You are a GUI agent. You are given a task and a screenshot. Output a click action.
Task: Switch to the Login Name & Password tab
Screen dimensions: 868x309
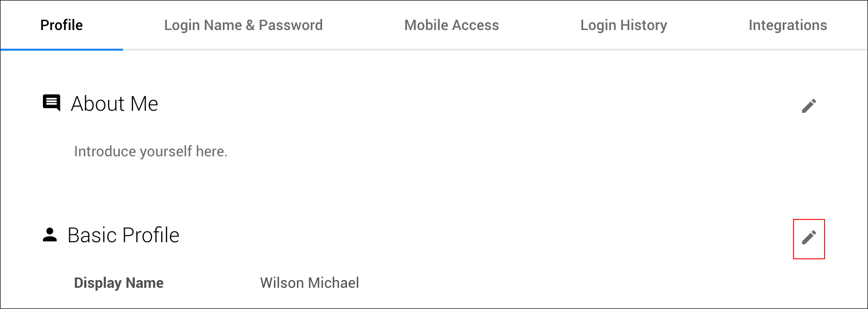coord(243,25)
